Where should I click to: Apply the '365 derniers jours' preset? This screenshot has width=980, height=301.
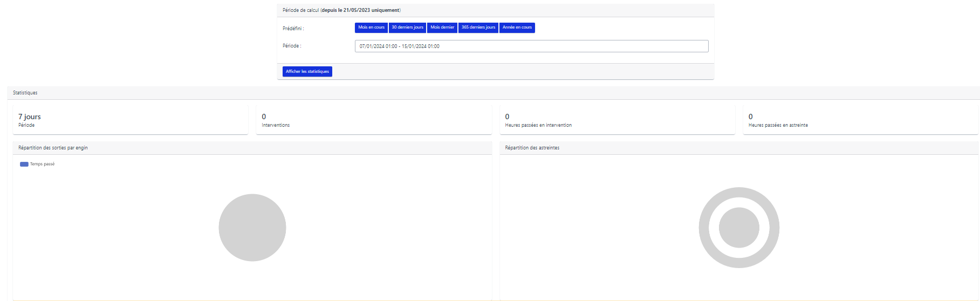pos(478,28)
